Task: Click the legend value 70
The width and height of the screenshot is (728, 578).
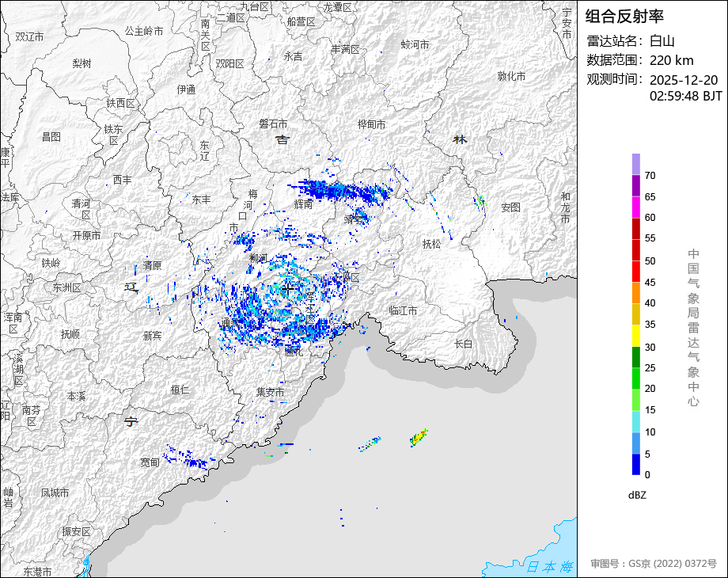Action: point(650,176)
